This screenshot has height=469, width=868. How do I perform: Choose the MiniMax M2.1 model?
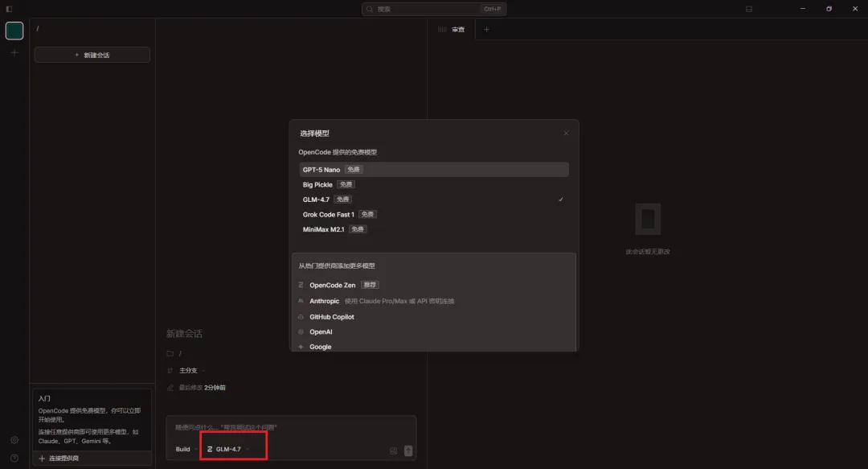(x=434, y=229)
